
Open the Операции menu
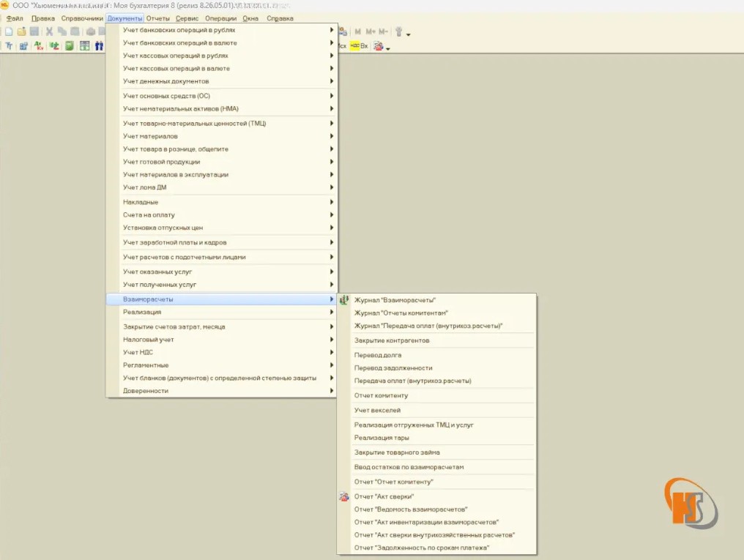pos(220,18)
